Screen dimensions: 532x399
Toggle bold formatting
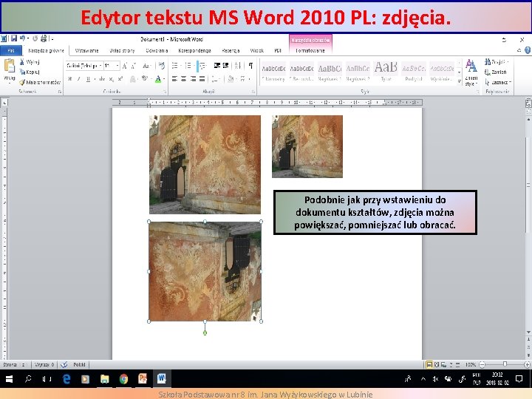coord(69,79)
